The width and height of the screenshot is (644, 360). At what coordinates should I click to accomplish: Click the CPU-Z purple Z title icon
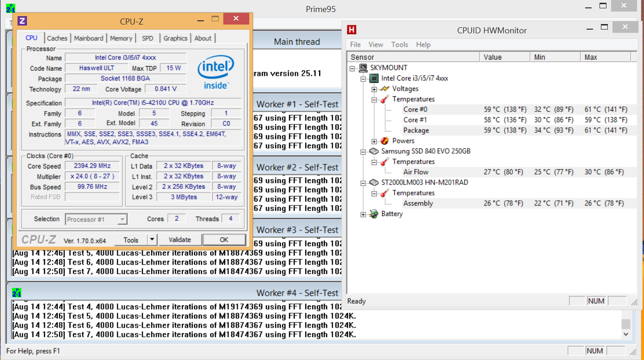click(x=22, y=20)
